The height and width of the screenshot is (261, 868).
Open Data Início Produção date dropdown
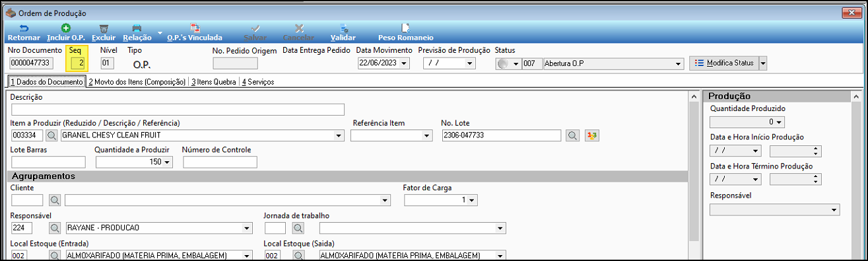pos(756,151)
